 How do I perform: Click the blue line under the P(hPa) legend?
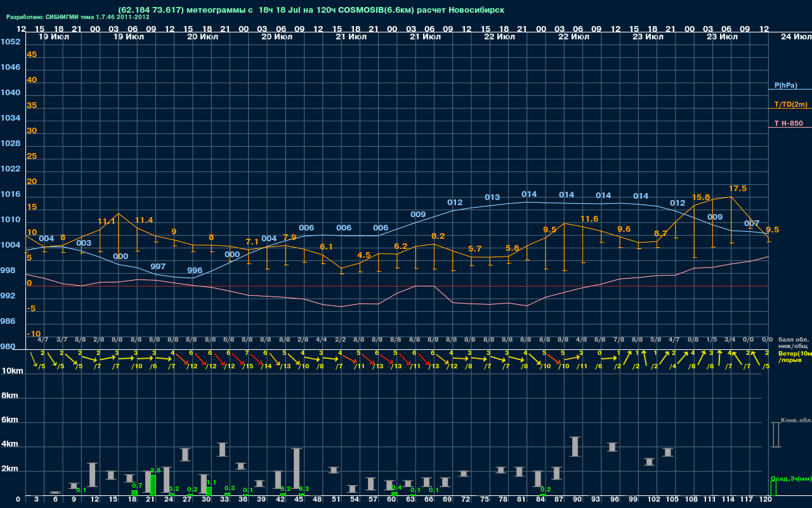pyautogui.click(x=790, y=90)
